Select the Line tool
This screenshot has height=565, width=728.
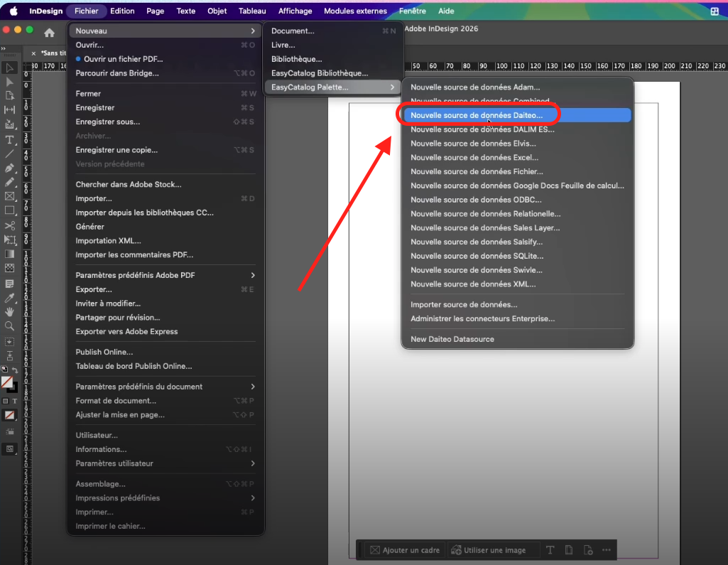point(9,154)
